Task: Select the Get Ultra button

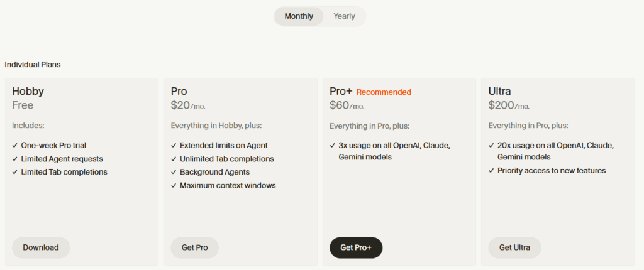Action: (514, 247)
